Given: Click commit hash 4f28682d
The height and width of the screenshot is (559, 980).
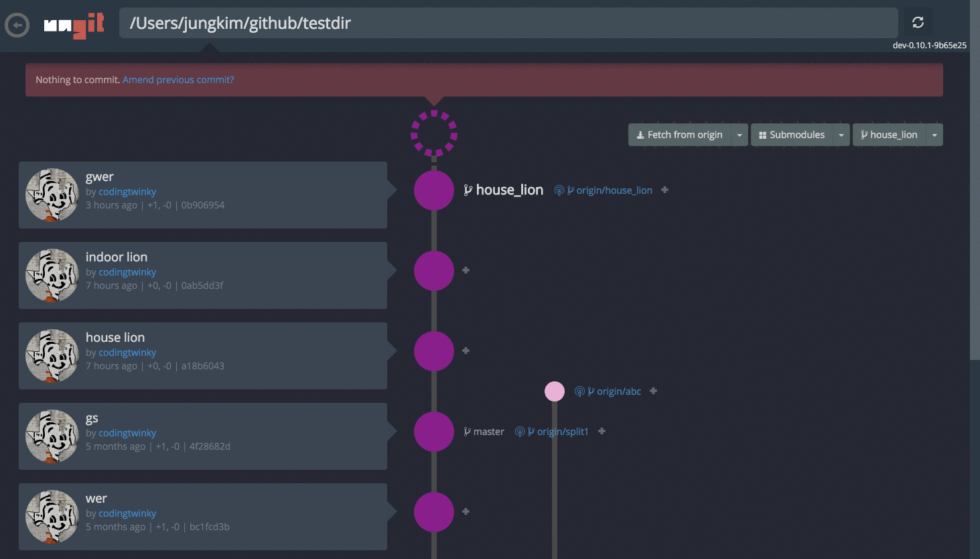Looking at the screenshot, I should 210,446.
